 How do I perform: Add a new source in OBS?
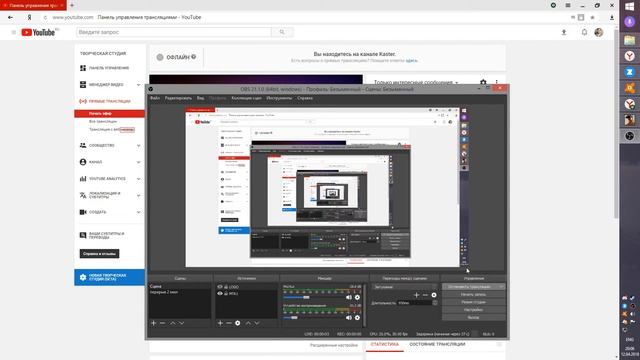click(220, 323)
